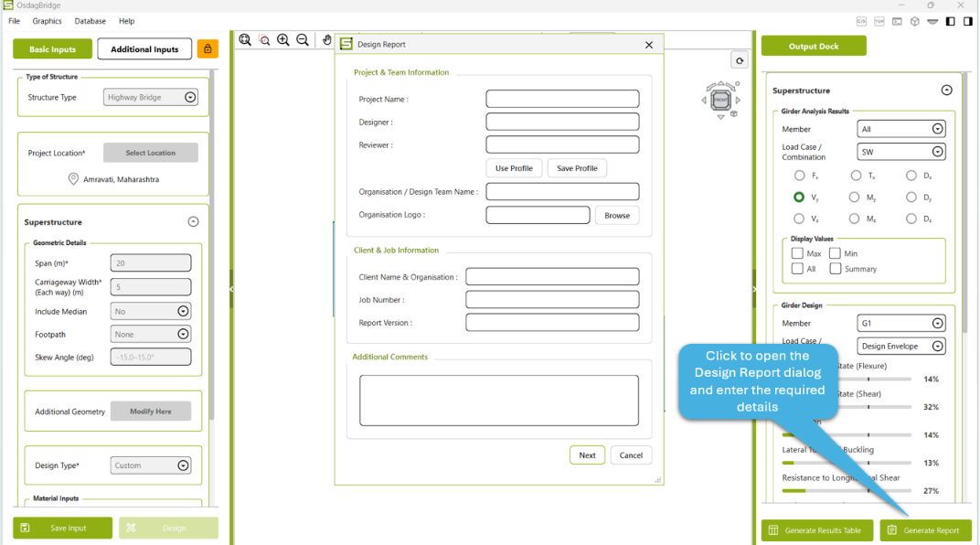This screenshot has height=545, width=980.
Task: Select the pan hand tool
Action: (327, 40)
